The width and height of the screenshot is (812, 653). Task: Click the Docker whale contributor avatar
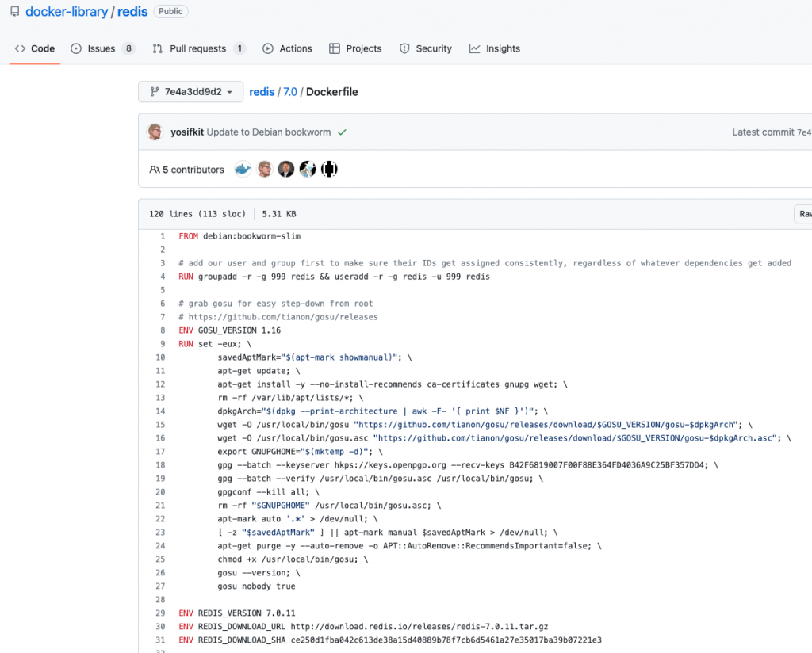click(243, 169)
